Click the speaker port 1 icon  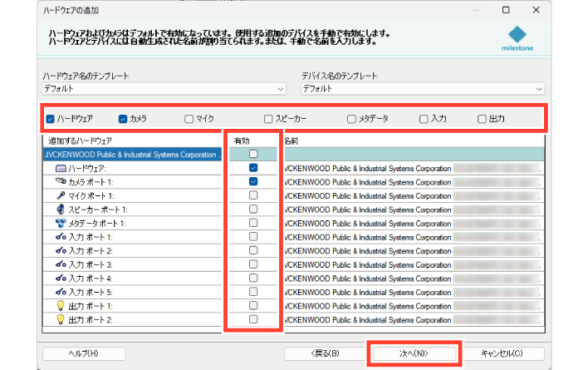[x=60, y=209]
